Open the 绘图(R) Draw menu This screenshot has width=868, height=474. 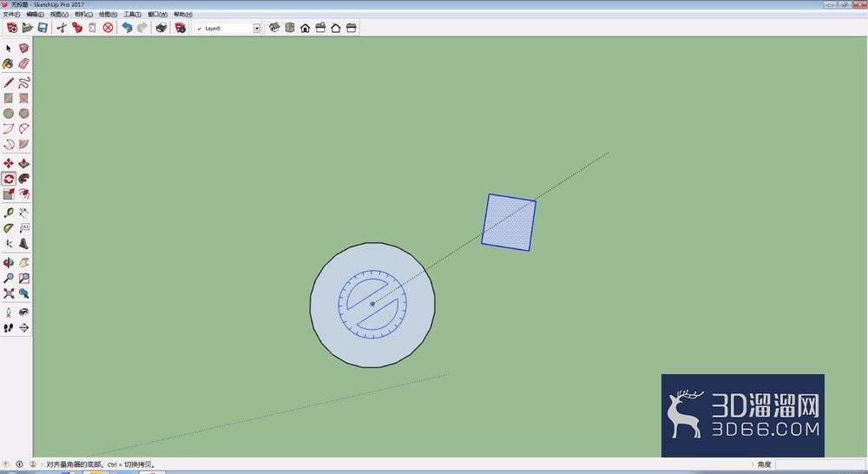pyautogui.click(x=108, y=15)
